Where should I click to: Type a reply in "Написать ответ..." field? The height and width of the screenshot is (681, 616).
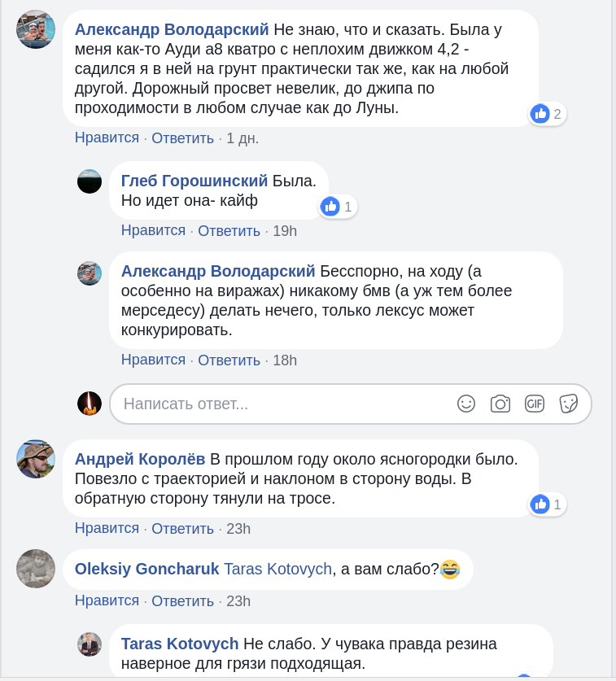coord(285,404)
